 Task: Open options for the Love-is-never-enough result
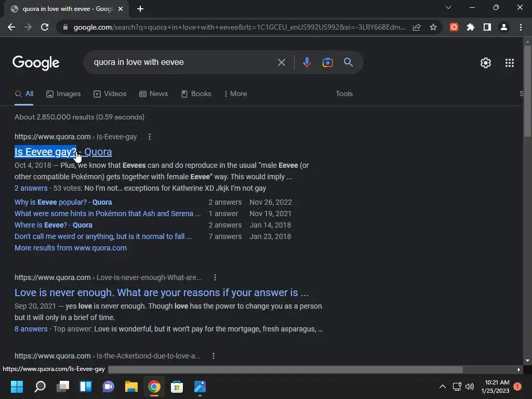[215, 277]
